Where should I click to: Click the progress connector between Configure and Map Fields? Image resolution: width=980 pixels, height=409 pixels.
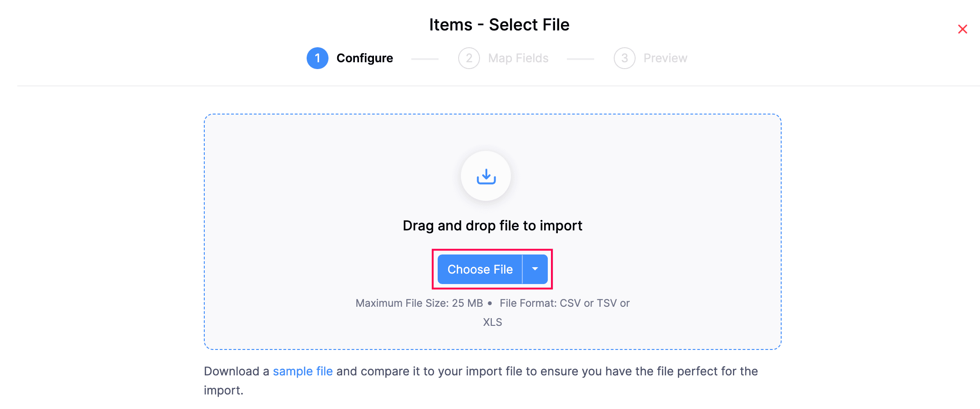(x=425, y=58)
